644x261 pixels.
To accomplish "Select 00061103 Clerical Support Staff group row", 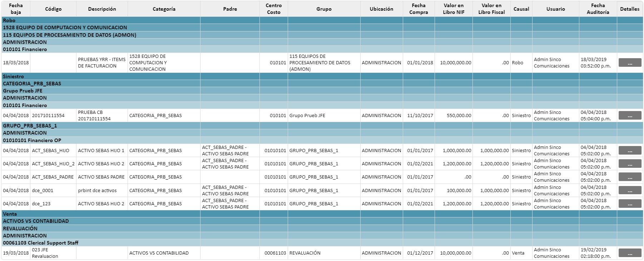I will pos(322,243).
